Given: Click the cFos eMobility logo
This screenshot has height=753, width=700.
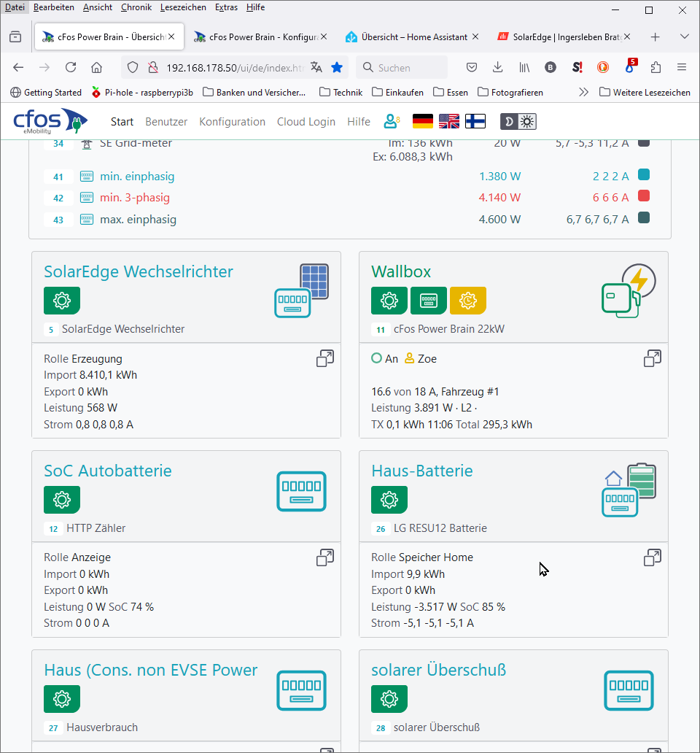Looking at the screenshot, I should coord(50,121).
